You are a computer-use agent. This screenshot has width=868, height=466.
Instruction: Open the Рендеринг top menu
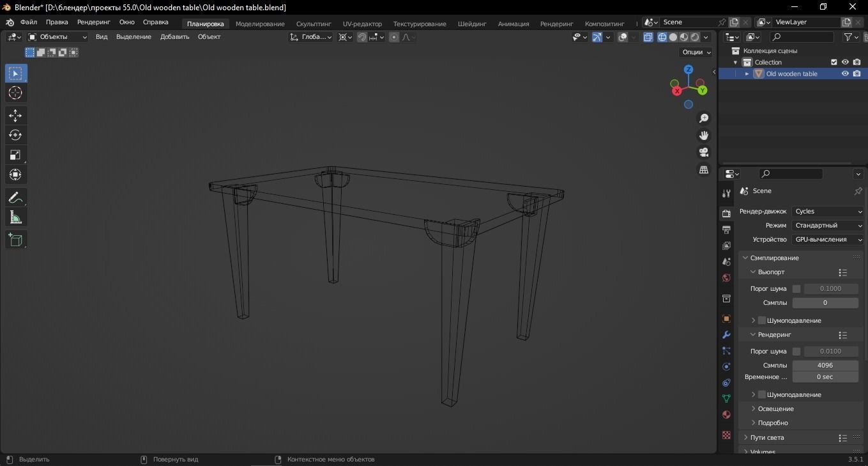pyautogui.click(x=94, y=22)
